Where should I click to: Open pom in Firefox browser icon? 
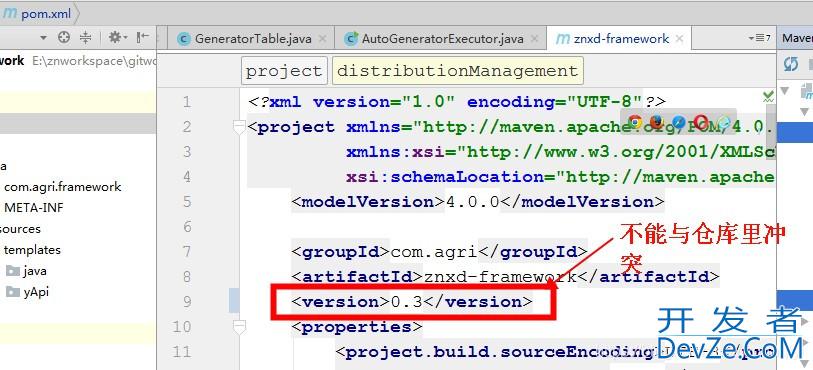657,122
